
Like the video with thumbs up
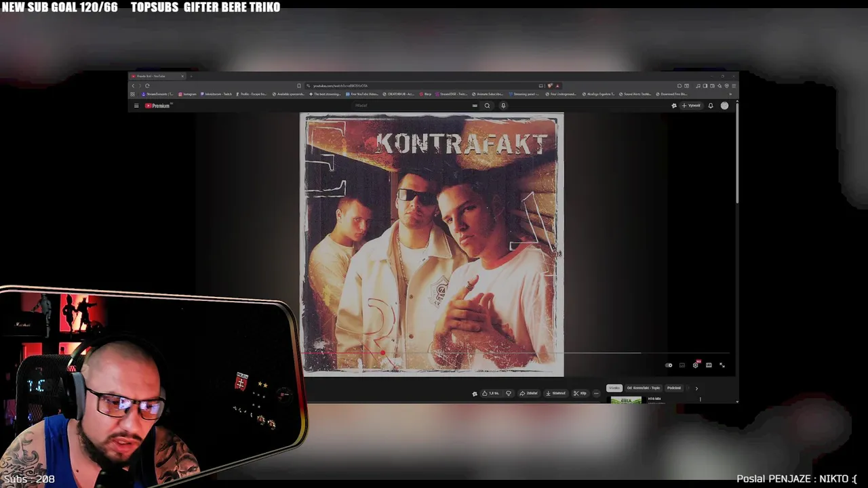coord(490,393)
